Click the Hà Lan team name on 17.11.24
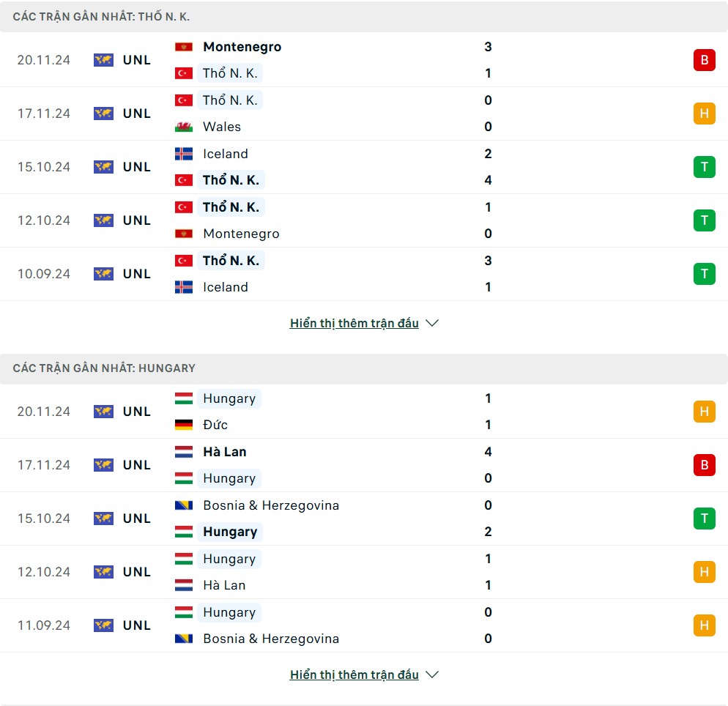728x706 pixels. pyautogui.click(x=225, y=452)
